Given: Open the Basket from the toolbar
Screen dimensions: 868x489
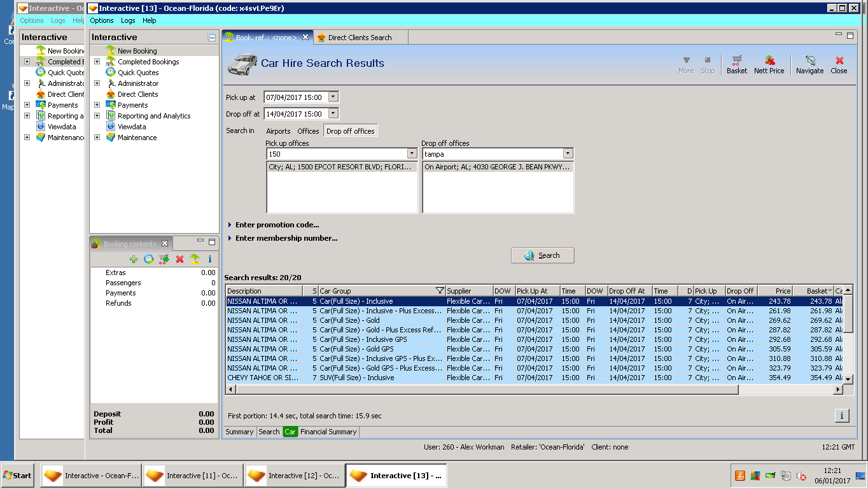Looking at the screenshot, I should [737, 64].
